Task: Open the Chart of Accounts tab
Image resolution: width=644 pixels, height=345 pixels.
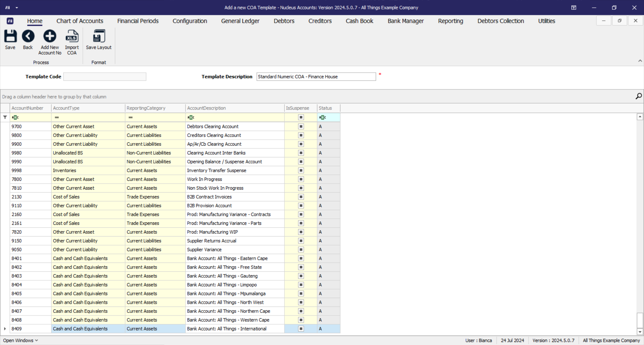Action: [80, 21]
